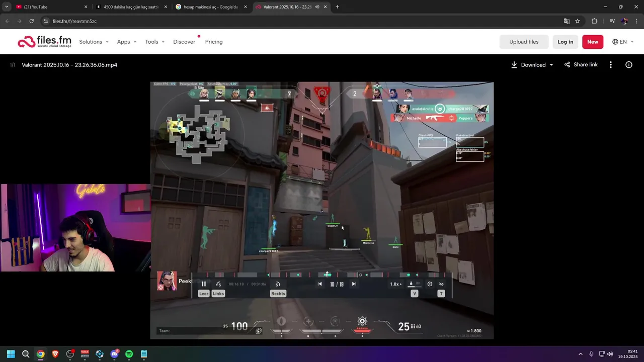
Task: Open the tab search dropdown
Action: tap(7, 7)
